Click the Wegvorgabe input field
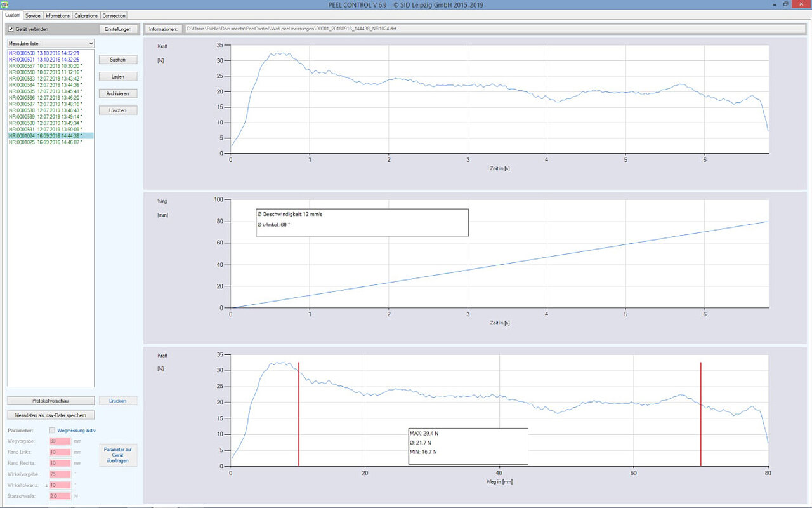This screenshot has width=812, height=508. coord(60,441)
